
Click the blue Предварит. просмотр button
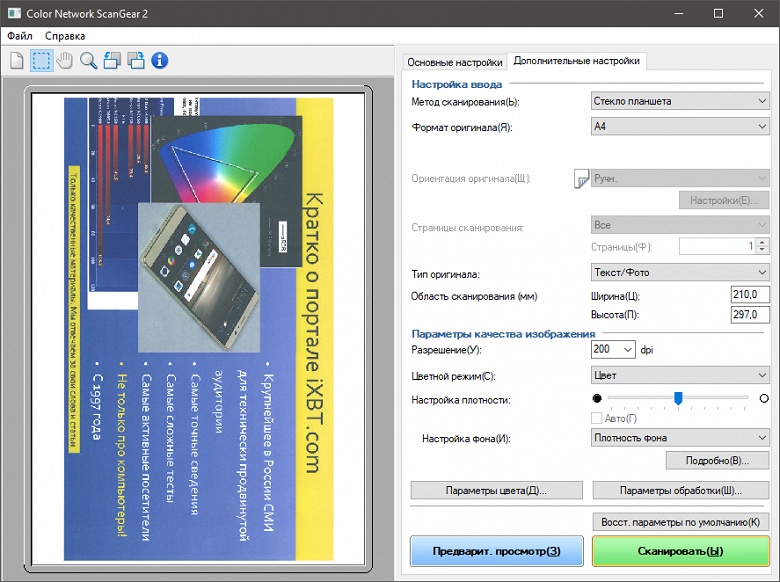tap(496, 551)
